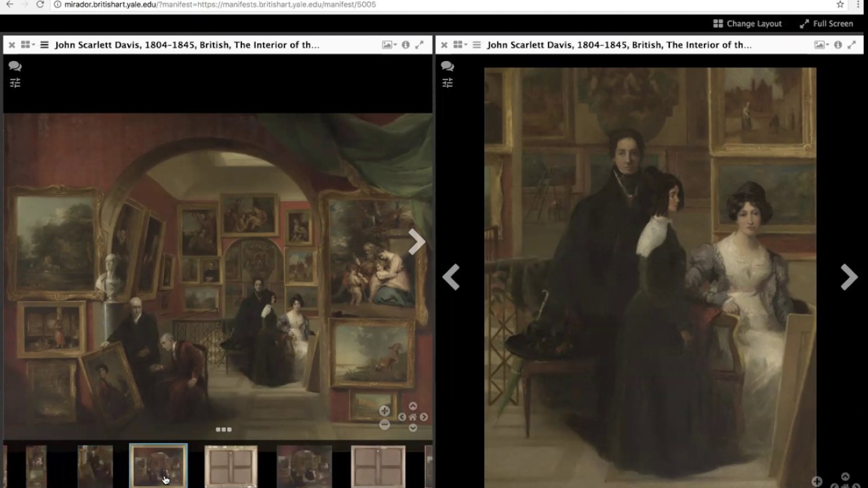The height and width of the screenshot is (488, 868).
Task: Expand right window to full screen
Action: pyautogui.click(x=852, y=45)
